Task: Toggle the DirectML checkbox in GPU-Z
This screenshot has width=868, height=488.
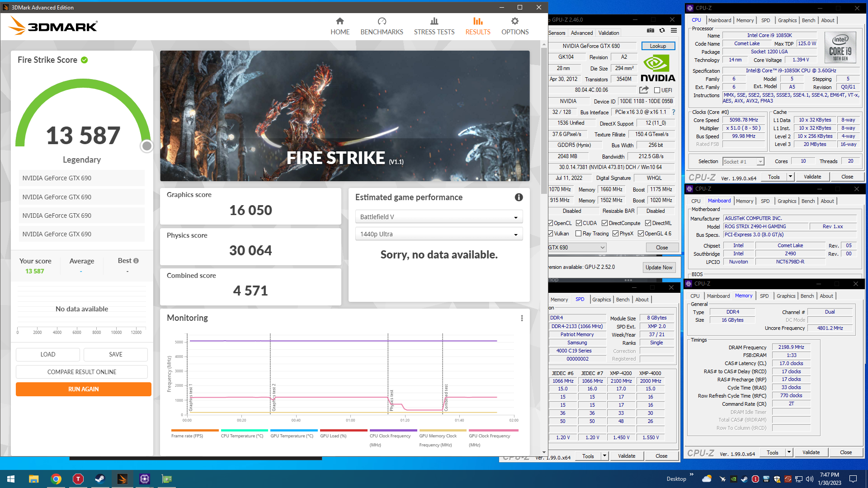Action: [648, 223]
